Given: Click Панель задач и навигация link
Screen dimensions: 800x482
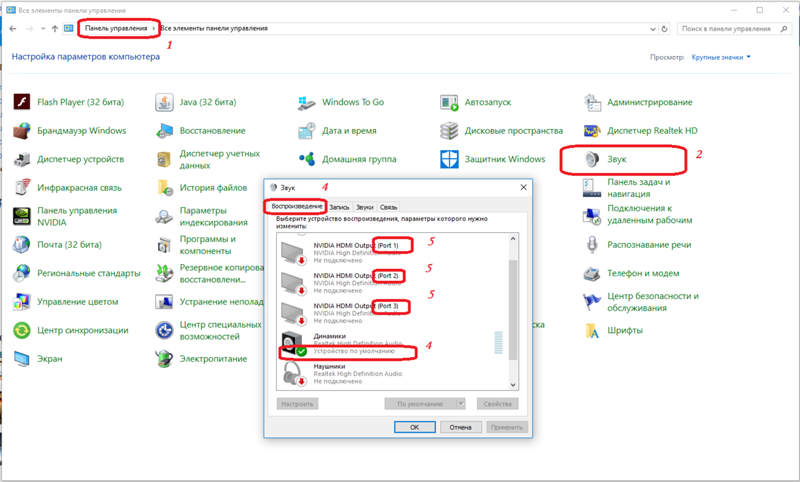Looking at the screenshot, I should click(x=638, y=188).
